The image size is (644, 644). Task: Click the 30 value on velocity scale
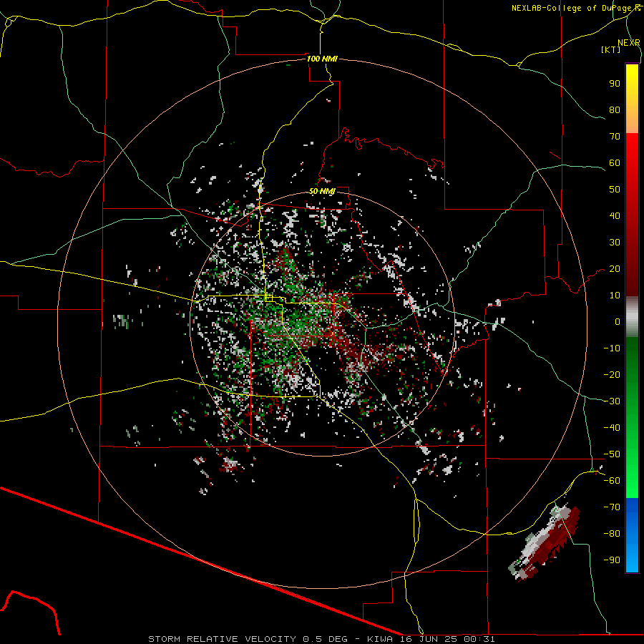click(x=615, y=243)
